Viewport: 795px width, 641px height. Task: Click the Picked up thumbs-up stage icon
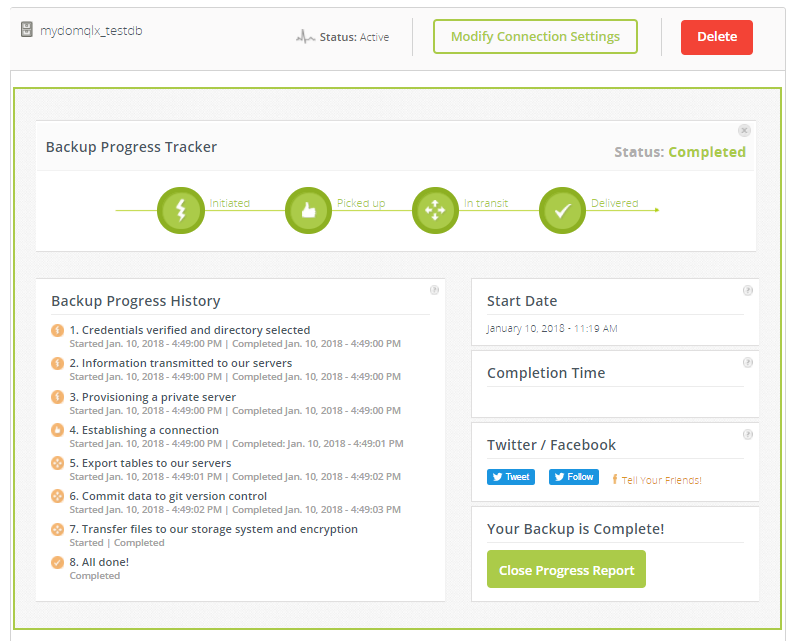(x=308, y=210)
